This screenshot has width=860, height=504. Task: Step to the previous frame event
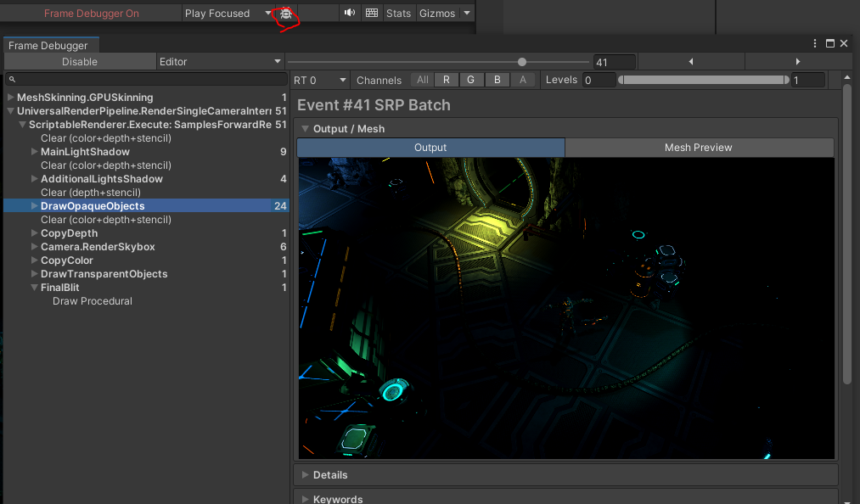click(690, 62)
